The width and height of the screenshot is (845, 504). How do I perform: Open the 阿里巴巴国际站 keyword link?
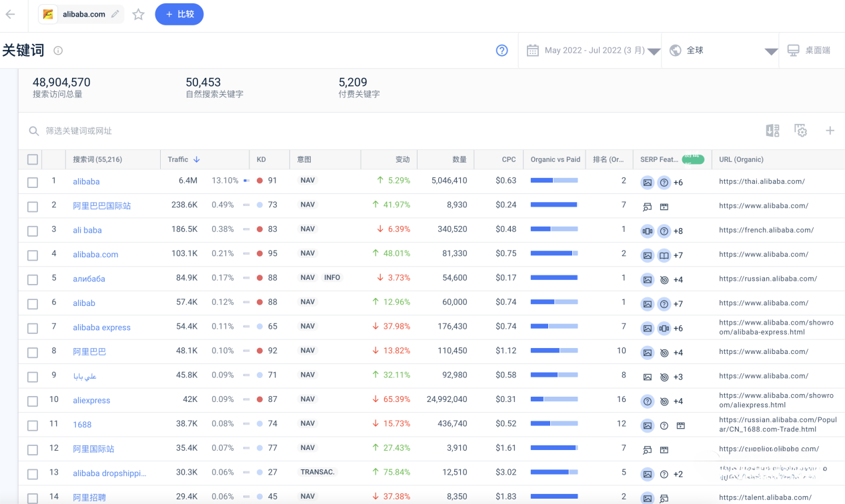point(101,206)
